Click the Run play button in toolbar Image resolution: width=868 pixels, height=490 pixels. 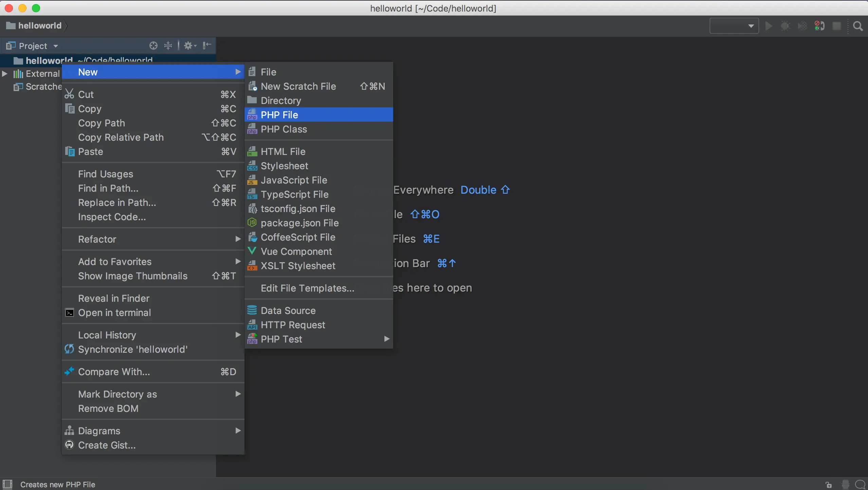769,26
